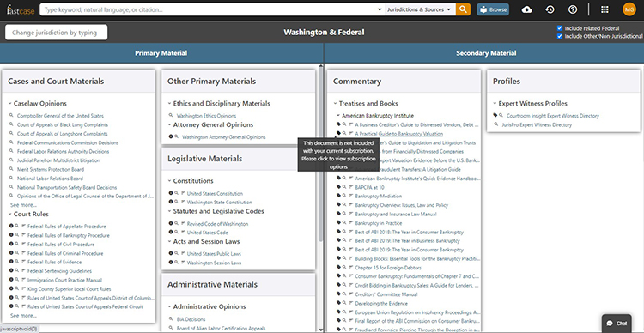The width and height of the screenshot is (644, 333).
Task: Click outline icon for Bankruptcy in Practice
Action: [x=350, y=222]
